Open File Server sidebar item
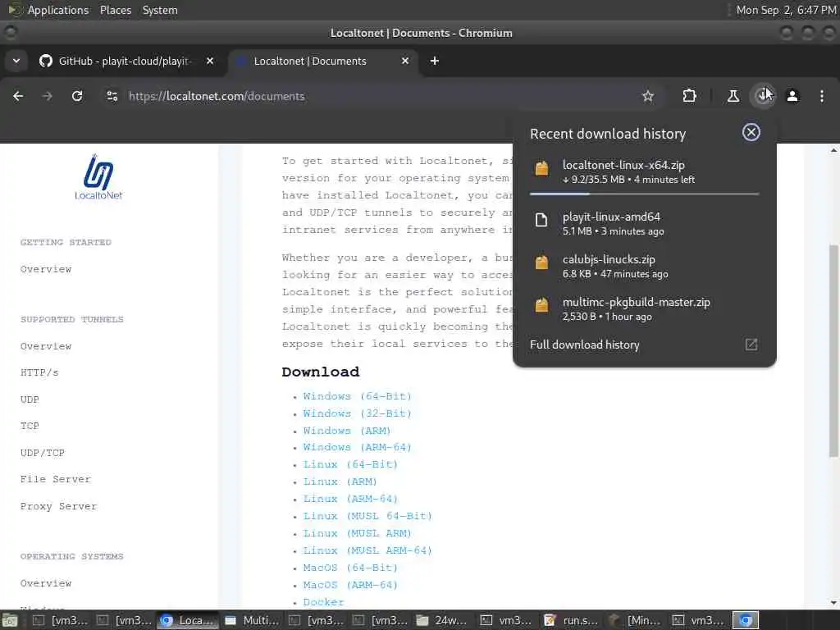The height and width of the screenshot is (630, 840). pyautogui.click(x=56, y=479)
